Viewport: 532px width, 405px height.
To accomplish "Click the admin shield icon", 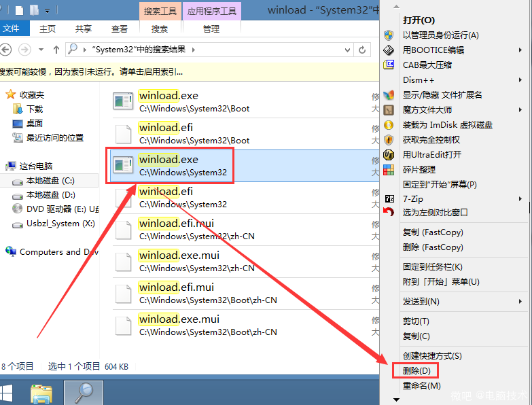I will point(389,35).
